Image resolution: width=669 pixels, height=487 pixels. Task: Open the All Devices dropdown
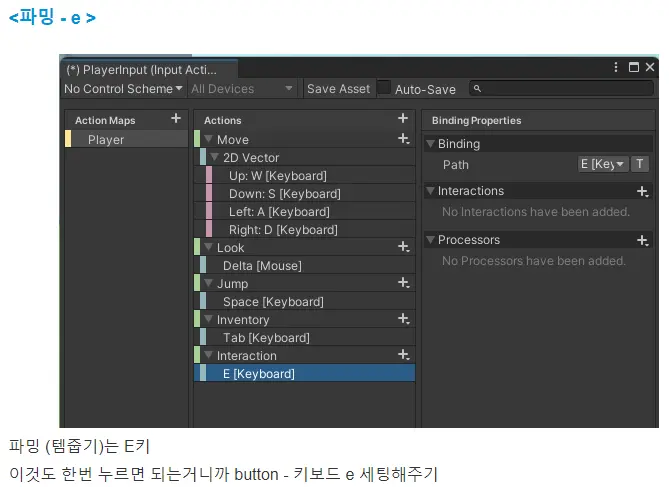click(x=241, y=89)
